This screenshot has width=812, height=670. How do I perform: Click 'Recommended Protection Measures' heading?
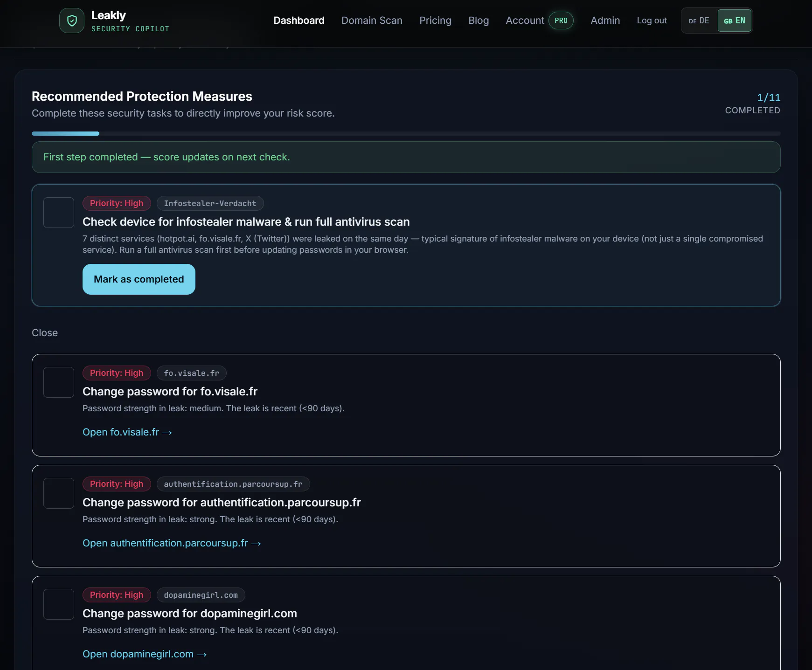click(x=142, y=97)
